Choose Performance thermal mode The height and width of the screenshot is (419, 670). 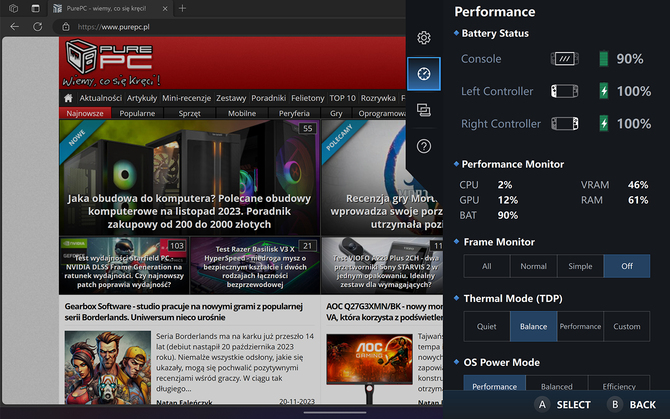point(580,326)
